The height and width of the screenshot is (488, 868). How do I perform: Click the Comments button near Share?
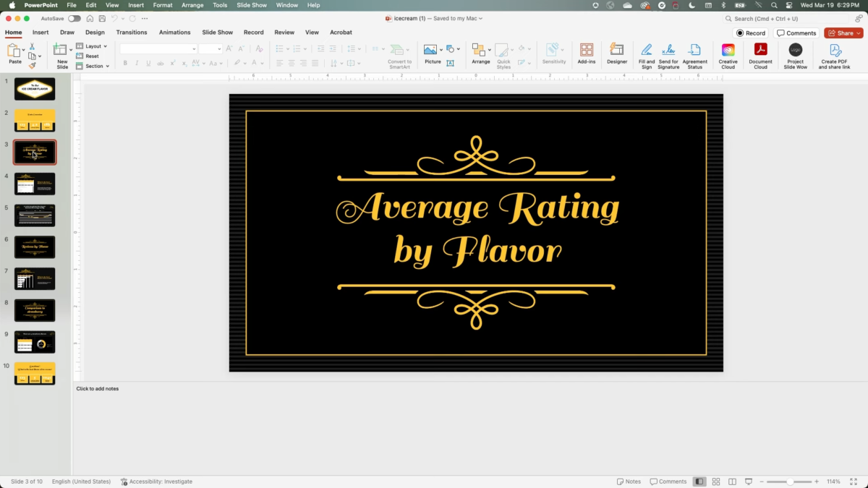796,33
